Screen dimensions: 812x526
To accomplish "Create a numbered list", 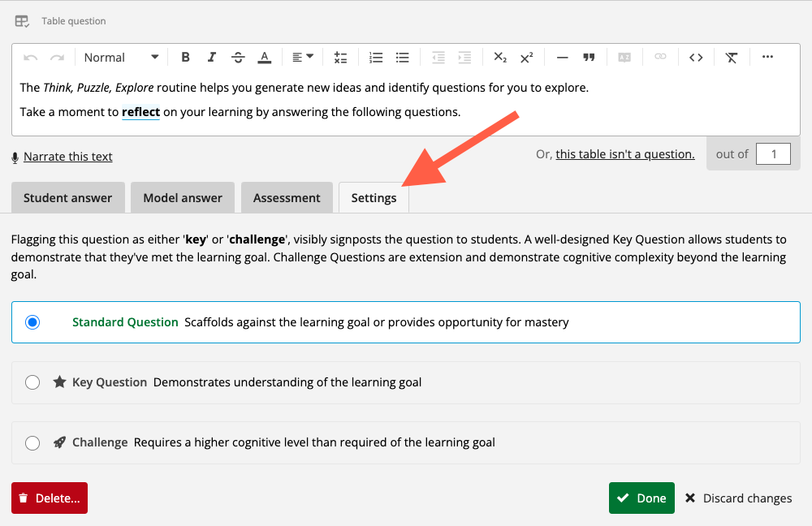I will coord(376,57).
